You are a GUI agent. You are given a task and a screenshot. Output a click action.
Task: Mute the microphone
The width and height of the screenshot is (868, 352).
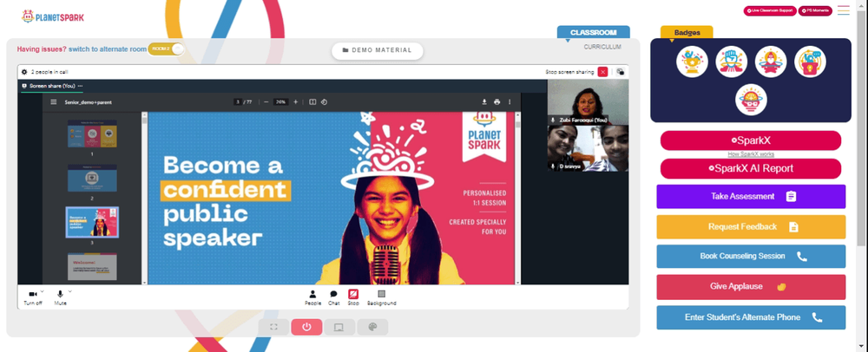(61, 297)
